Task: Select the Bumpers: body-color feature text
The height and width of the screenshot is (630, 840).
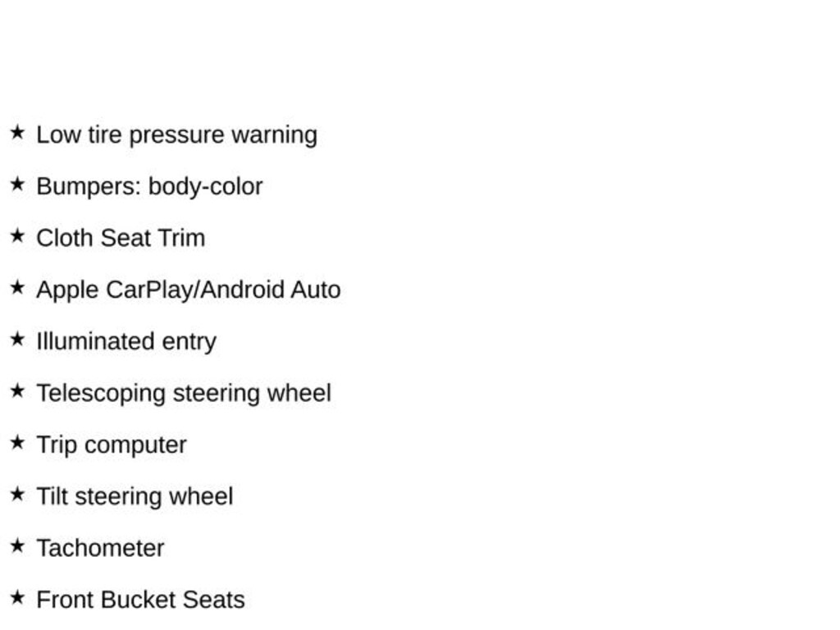Action: pyautogui.click(x=149, y=186)
